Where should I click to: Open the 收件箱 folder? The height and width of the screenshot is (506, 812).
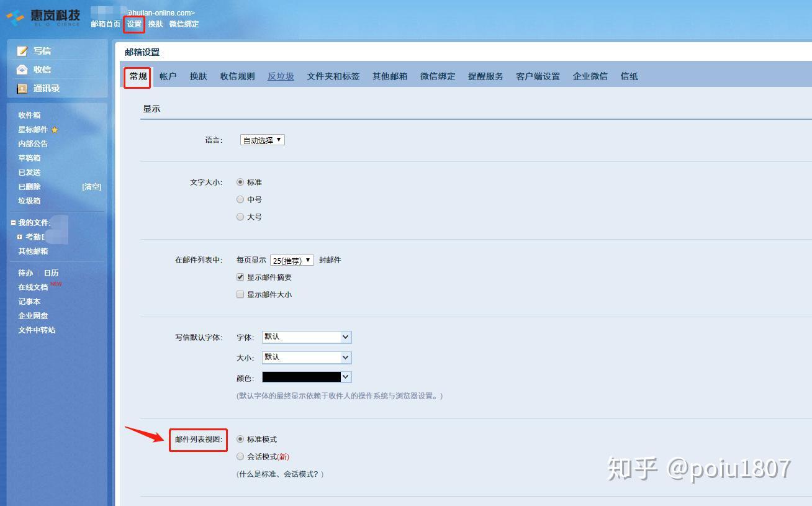coord(29,115)
